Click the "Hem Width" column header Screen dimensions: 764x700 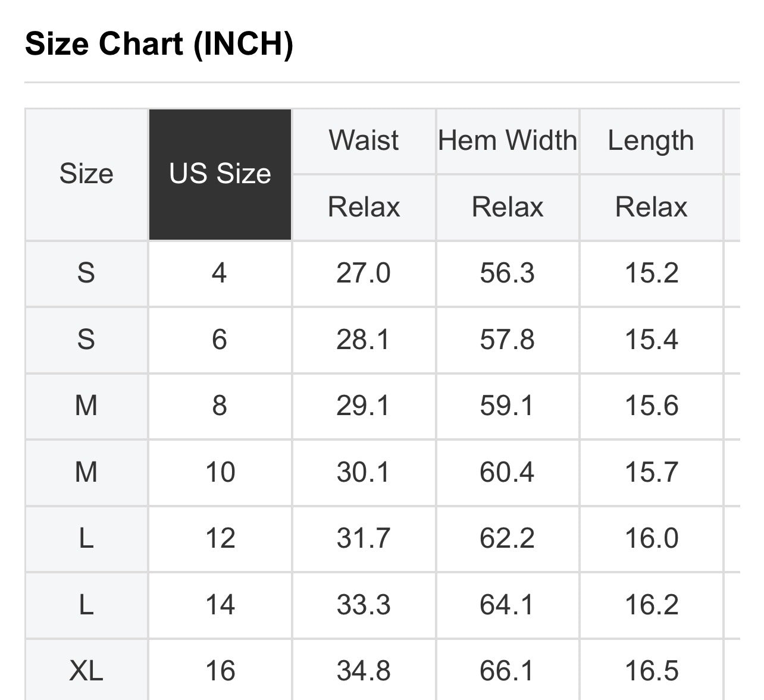(x=508, y=141)
